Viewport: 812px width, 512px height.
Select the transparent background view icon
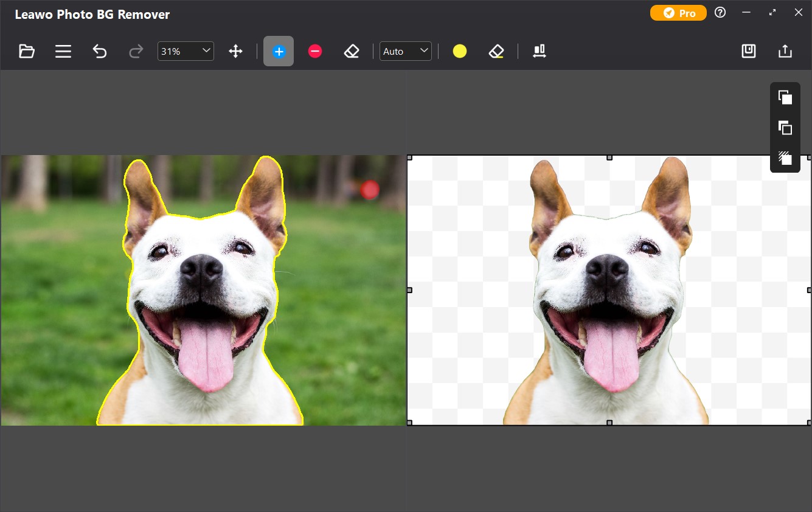point(785,158)
